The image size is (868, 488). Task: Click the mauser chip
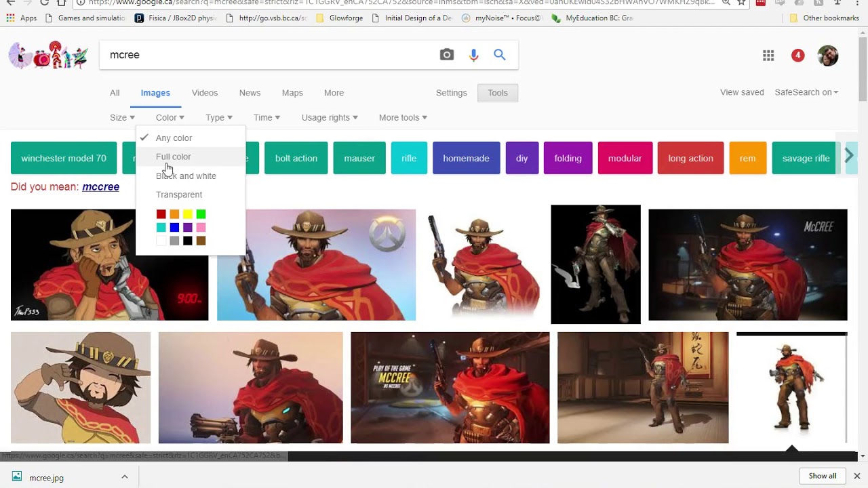(359, 158)
